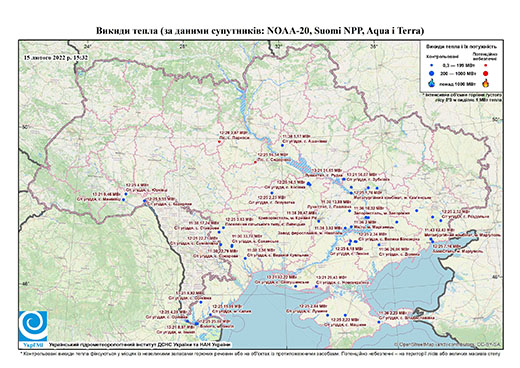Click blue marker labeled 13:21 13,22 МВт

295,286
